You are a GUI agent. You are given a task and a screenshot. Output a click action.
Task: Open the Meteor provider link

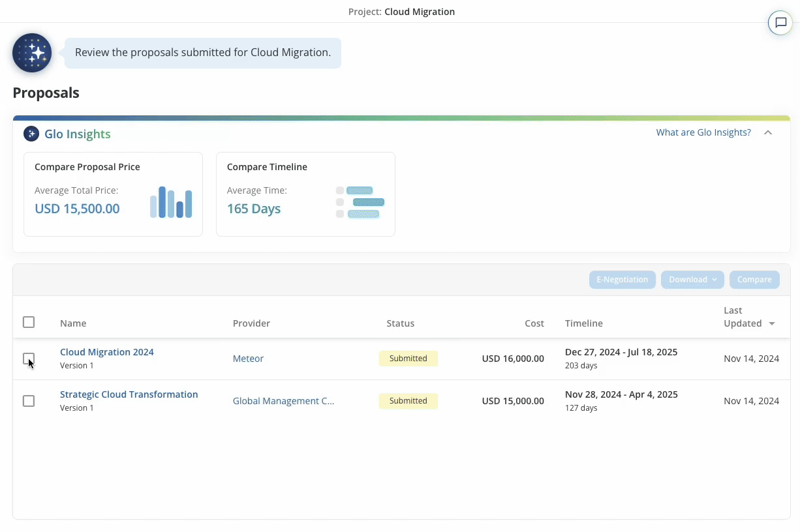point(248,358)
